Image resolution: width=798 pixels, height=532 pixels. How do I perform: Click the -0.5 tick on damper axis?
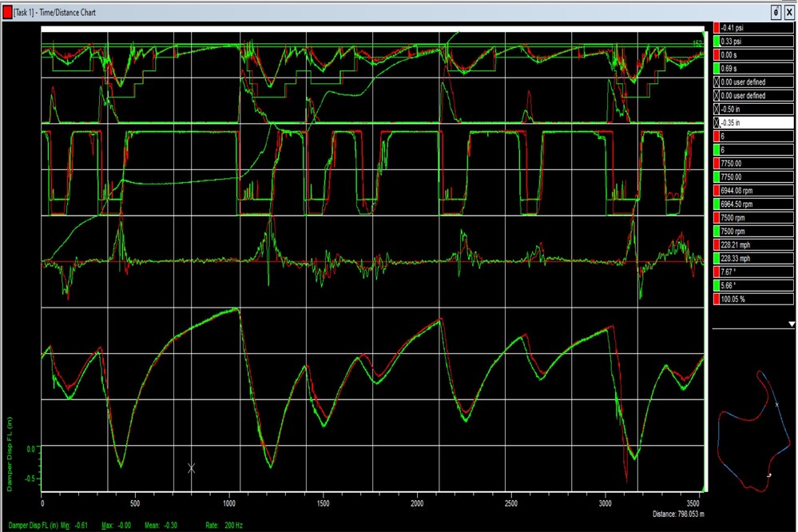coord(30,478)
